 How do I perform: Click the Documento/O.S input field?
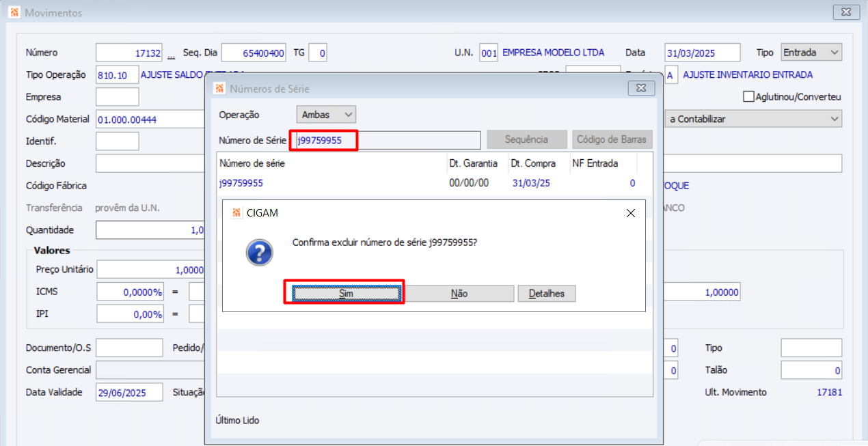pos(129,348)
